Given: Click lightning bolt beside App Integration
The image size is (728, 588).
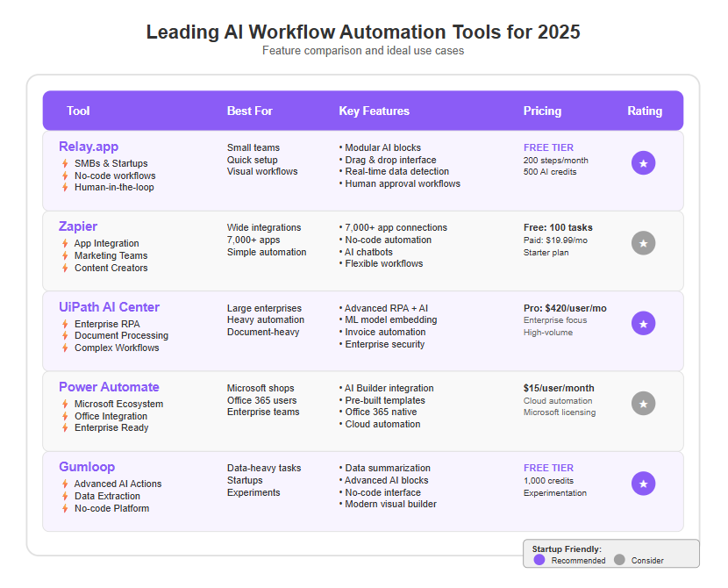Looking at the screenshot, I should (x=65, y=243).
